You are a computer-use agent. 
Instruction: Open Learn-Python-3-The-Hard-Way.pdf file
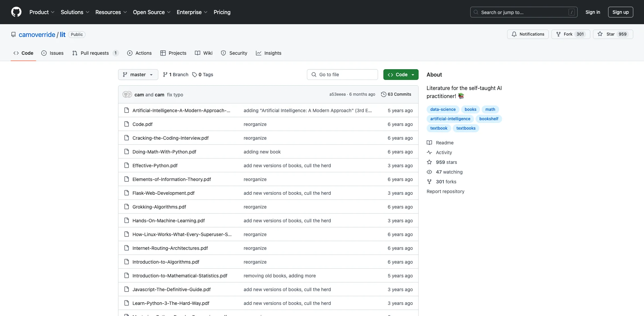(x=171, y=303)
